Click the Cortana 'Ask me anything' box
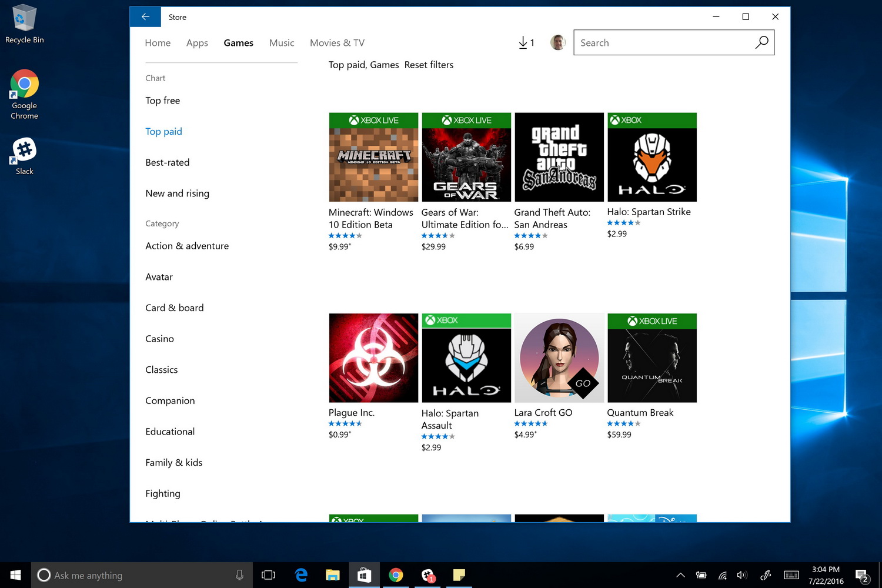This screenshot has height=588, width=882. click(142, 575)
